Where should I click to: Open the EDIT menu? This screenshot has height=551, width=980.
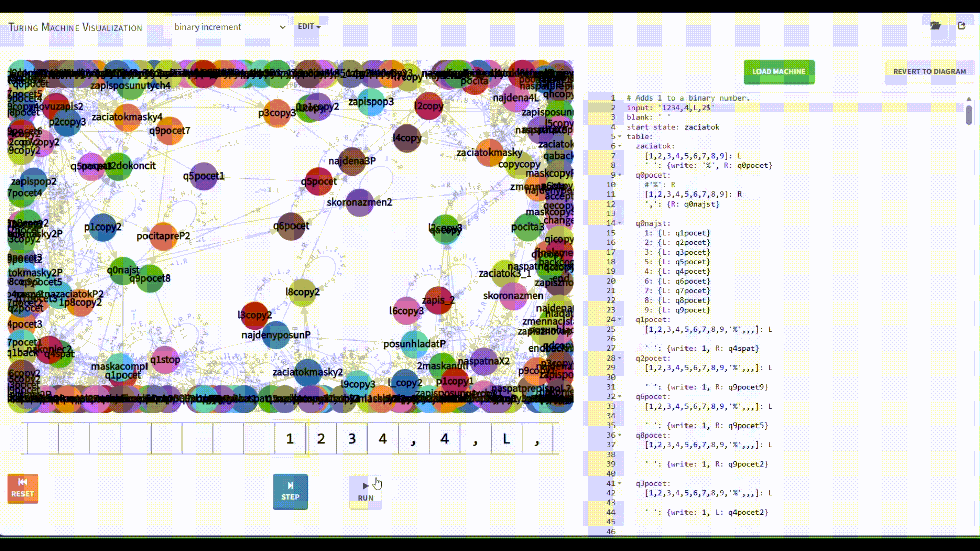click(x=308, y=27)
